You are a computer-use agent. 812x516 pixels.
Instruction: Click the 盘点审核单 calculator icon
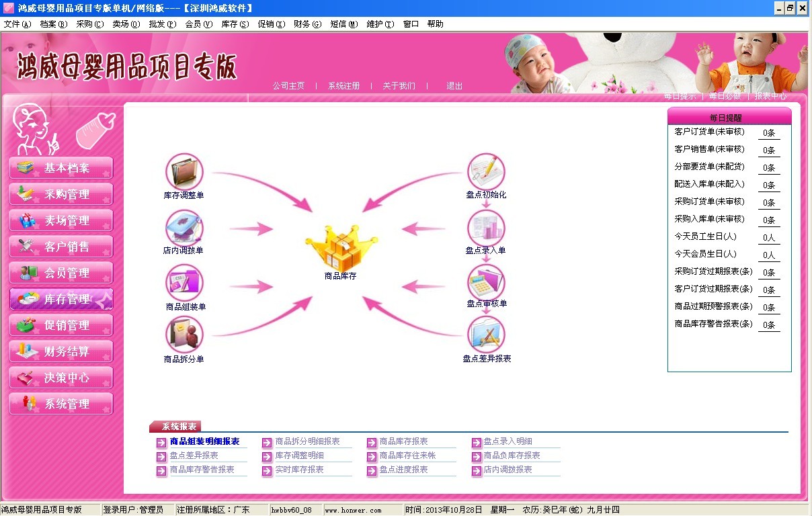pos(486,283)
